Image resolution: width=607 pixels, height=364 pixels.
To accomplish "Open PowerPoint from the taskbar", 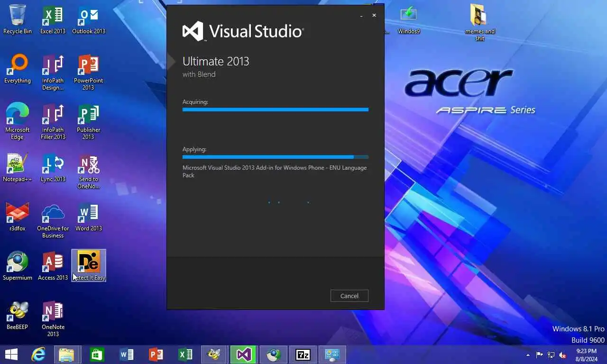I will coord(156,355).
